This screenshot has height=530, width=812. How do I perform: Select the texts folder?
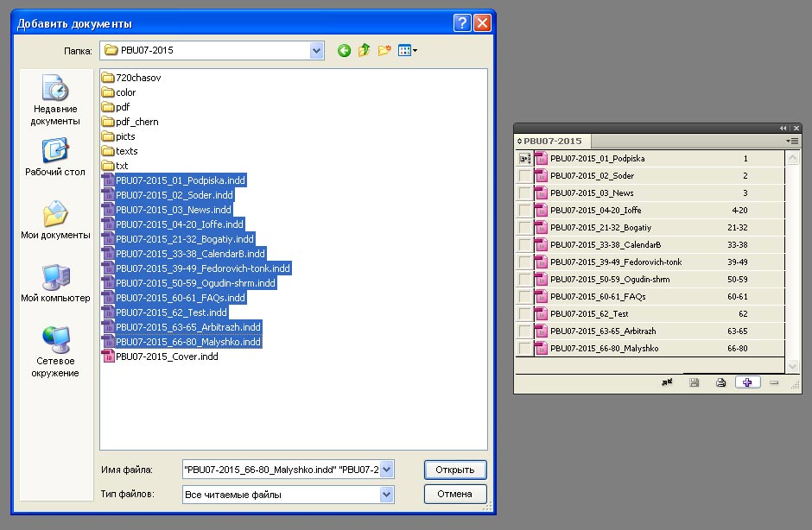click(x=120, y=150)
